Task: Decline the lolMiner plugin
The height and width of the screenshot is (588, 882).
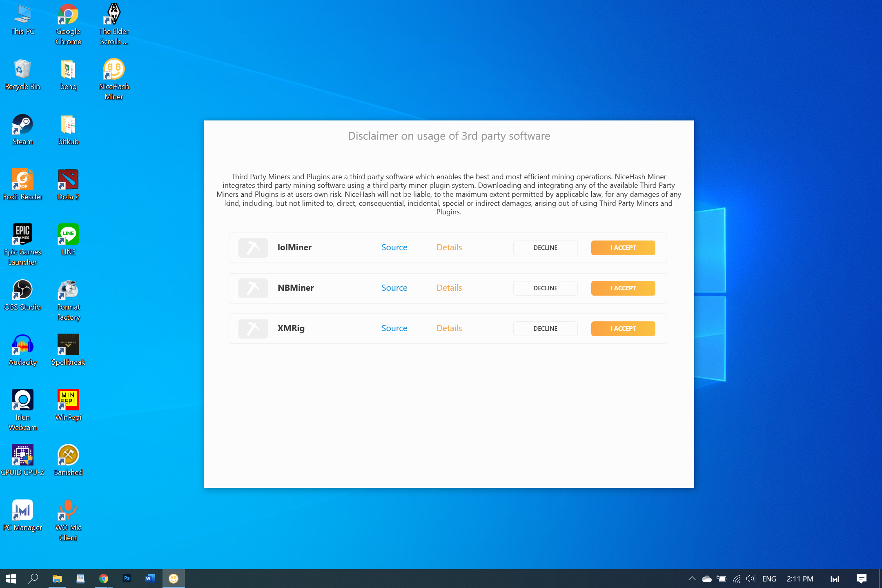Action: (545, 248)
